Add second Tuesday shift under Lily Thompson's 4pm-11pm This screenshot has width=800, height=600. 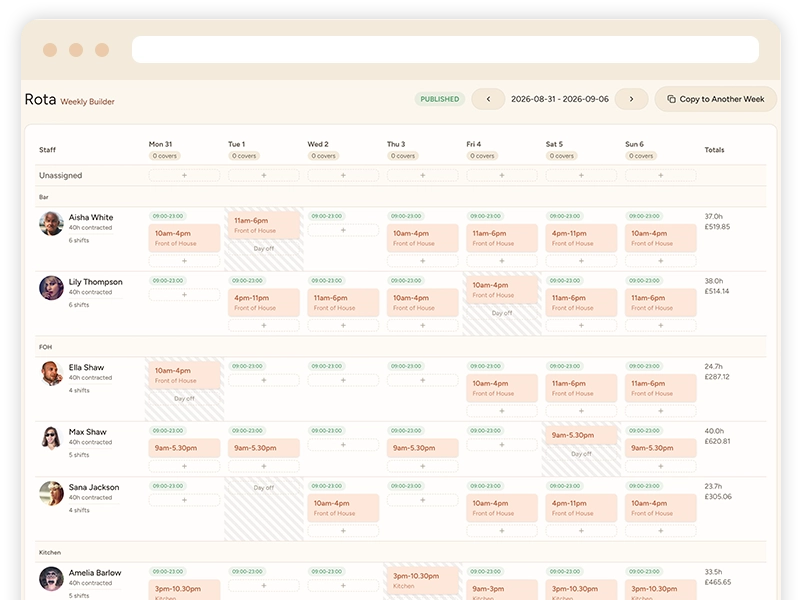pos(264,326)
